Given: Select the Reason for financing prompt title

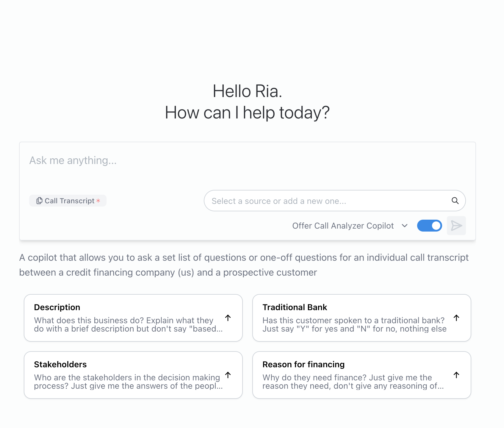Looking at the screenshot, I should [x=303, y=364].
